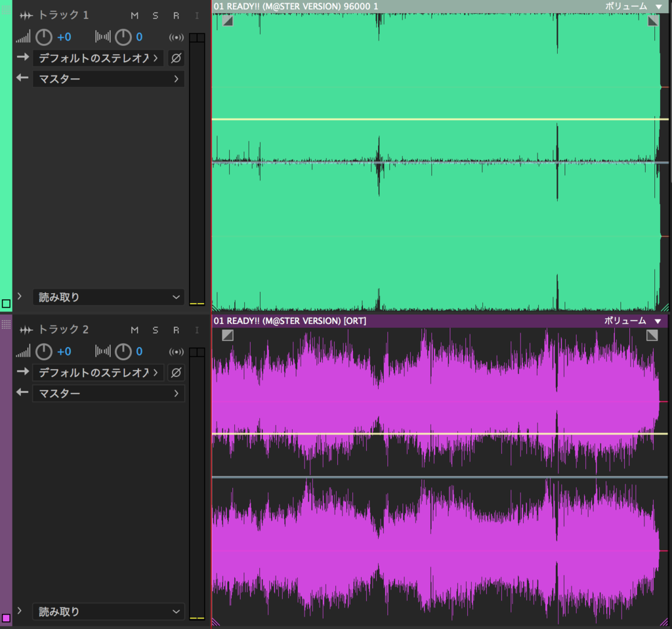Click Track 2 pan knob
The image size is (672, 629).
coord(123,352)
